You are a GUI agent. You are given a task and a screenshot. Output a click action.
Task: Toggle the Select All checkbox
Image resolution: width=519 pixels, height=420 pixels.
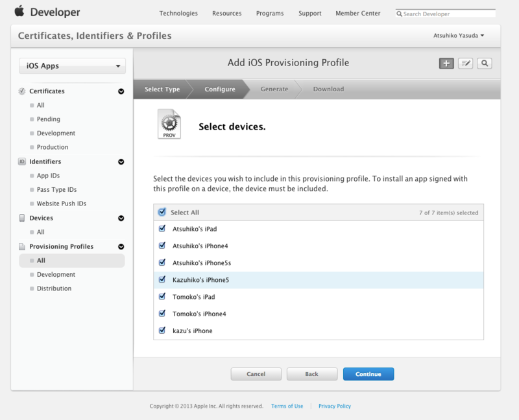tap(162, 212)
